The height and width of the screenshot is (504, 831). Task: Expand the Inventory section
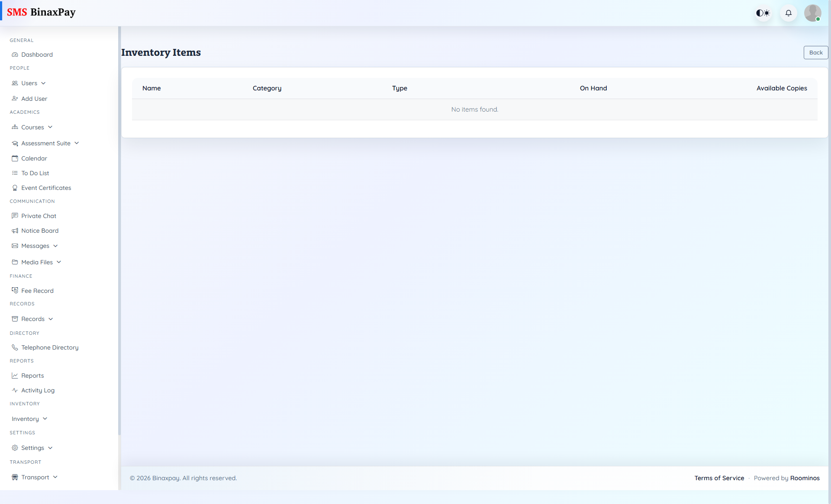(29, 418)
